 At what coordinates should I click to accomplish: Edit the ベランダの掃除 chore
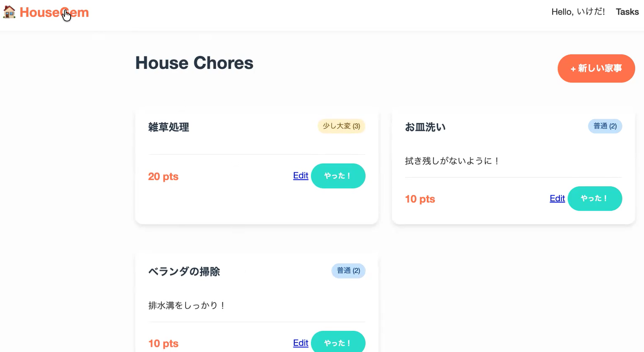click(x=301, y=343)
